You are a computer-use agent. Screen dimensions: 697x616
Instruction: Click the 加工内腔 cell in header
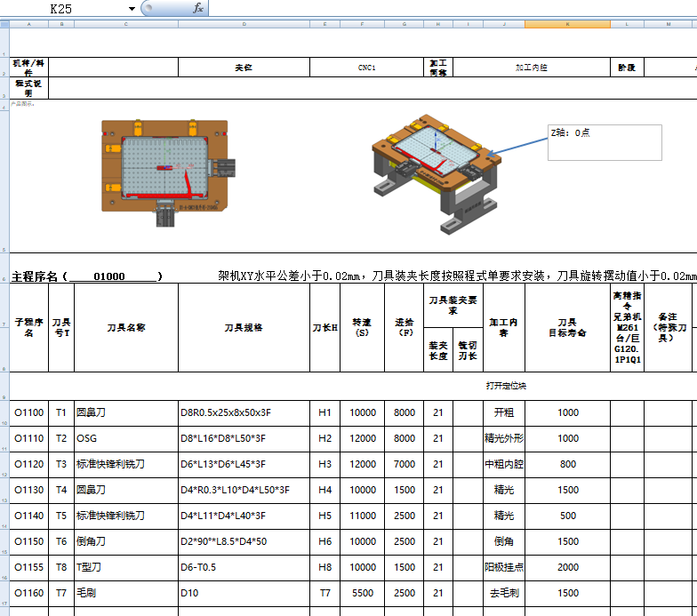click(x=532, y=68)
